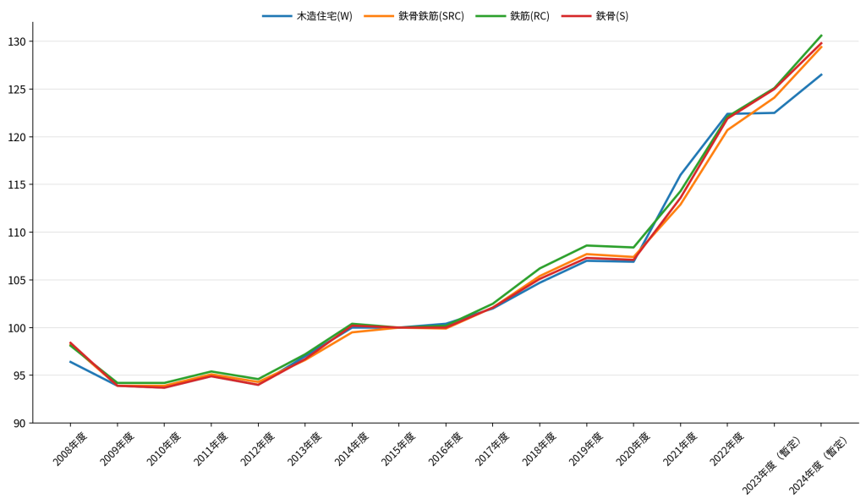Toggle the 鉄骨鉄筋(SRC) legend entry
The width and height of the screenshot is (866, 504).
click(x=430, y=16)
